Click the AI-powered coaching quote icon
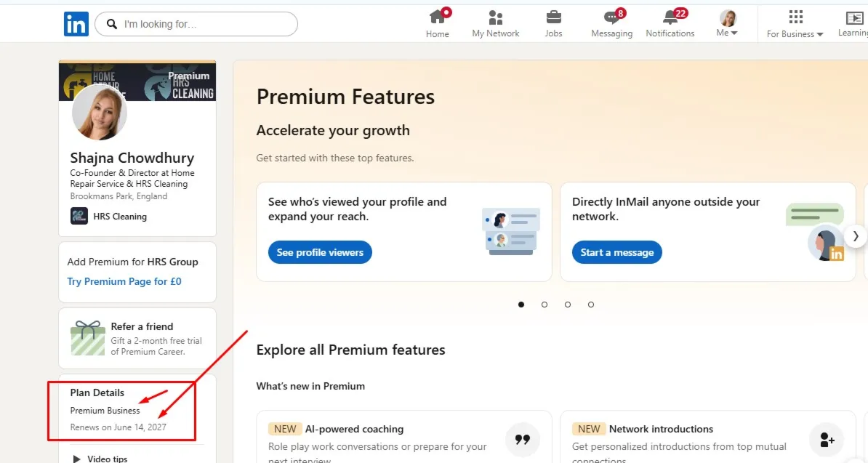The height and width of the screenshot is (463, 868). tap(522, 439)
